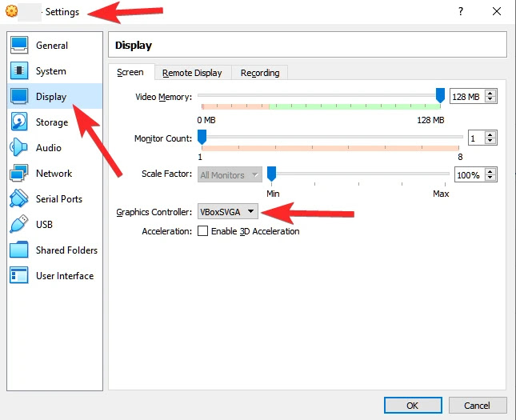Click the Storage disk icon
Screen dimensions: 516x420
19,122
